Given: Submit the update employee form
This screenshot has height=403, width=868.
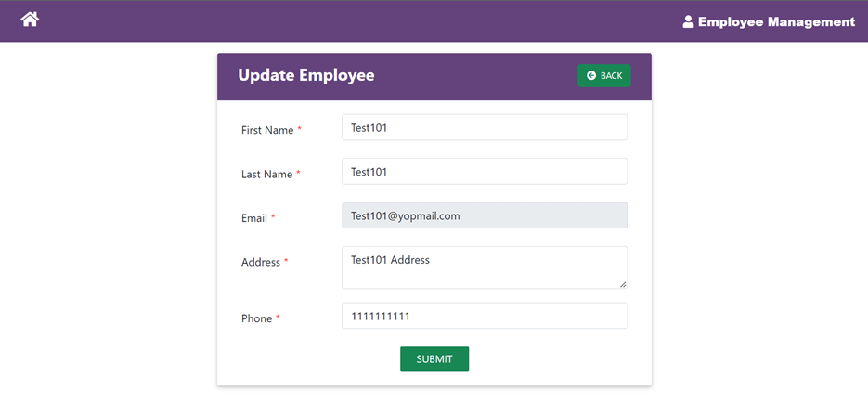Looking at the screenshot, I should click(x=434, y=359).
